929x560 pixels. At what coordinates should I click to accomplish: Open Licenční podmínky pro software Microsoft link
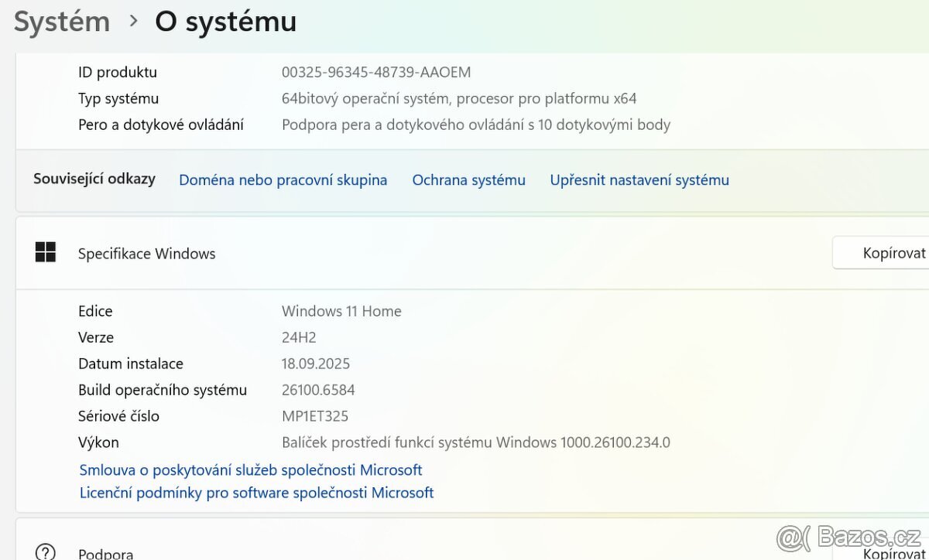tap(256, 493)
